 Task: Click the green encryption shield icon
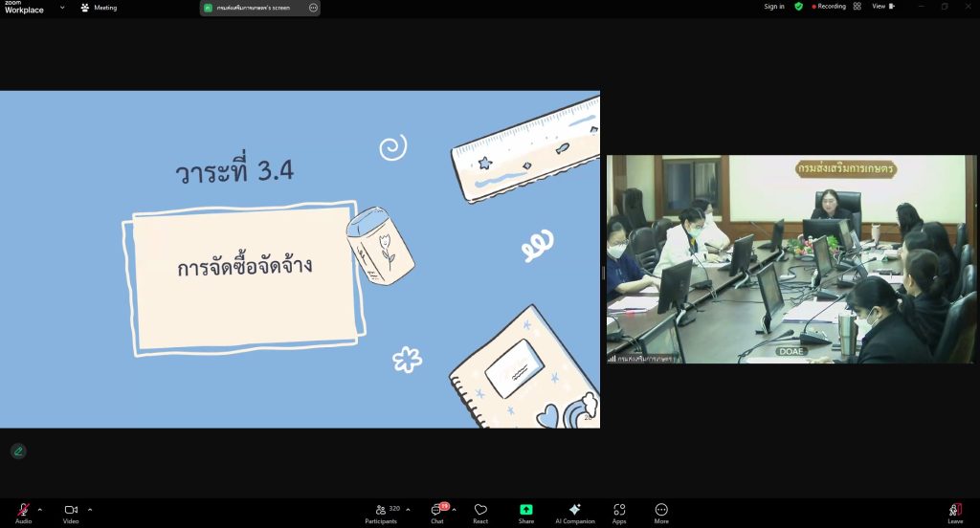798,7
